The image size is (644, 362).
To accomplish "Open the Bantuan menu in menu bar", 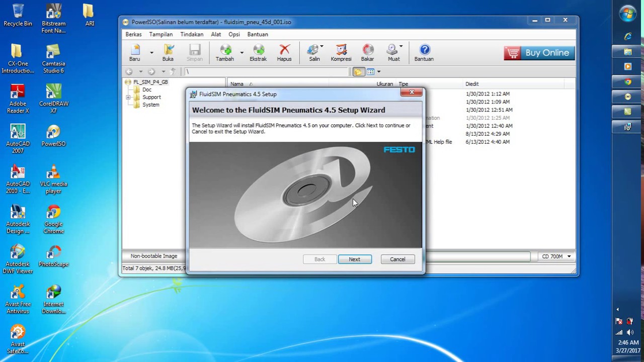I will pos(258,34).
